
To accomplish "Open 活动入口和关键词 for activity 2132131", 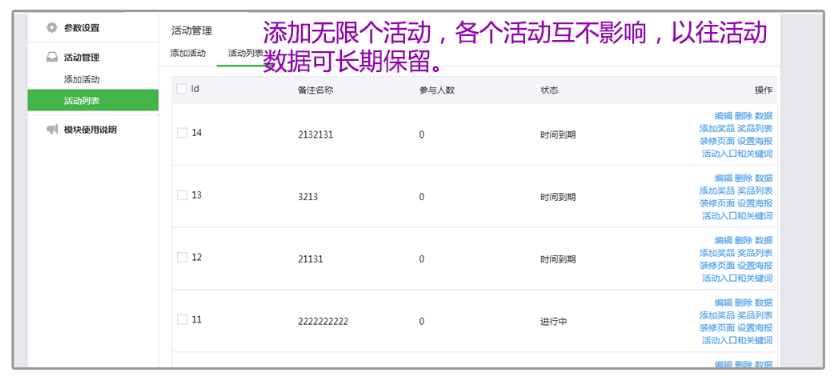I will pyautogui.click(x=737, y=154).
